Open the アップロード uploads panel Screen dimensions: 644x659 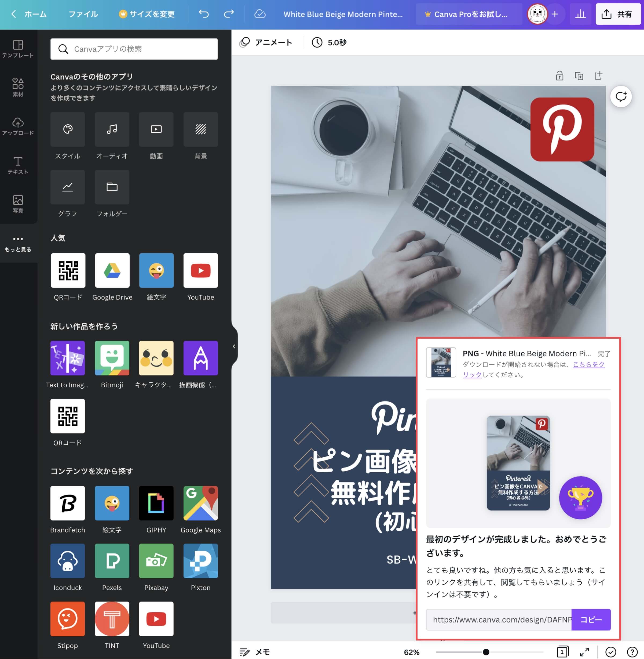point(18,126)
